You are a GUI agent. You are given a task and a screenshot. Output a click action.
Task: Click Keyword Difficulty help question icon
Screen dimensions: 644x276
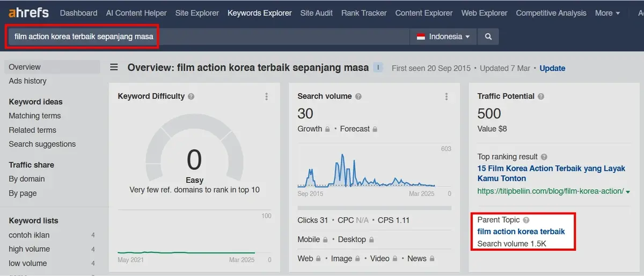pyautogui.click(x=191, y=96)
